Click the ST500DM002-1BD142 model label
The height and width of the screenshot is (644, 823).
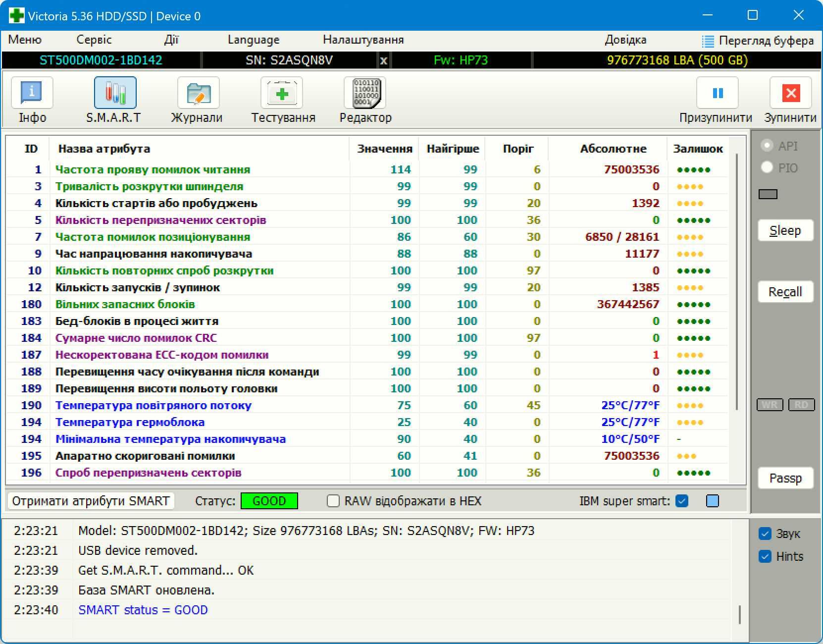click(101, 60)
